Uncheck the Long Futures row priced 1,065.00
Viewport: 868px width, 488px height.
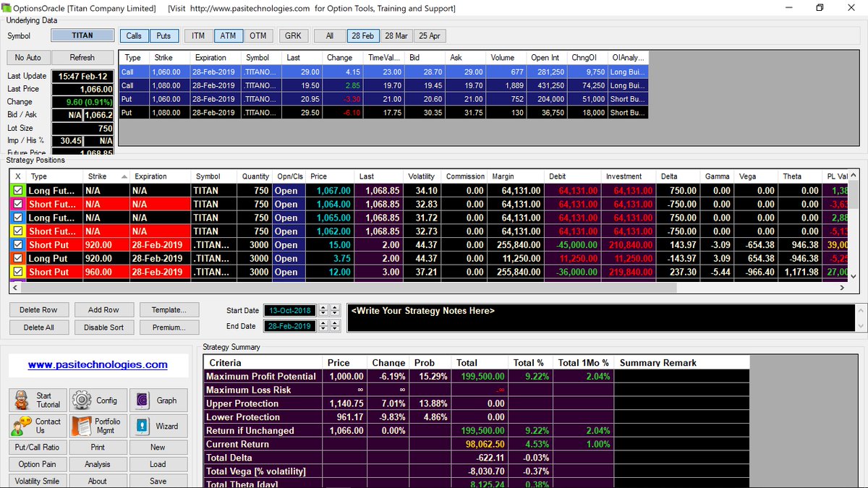coord(18,218)
